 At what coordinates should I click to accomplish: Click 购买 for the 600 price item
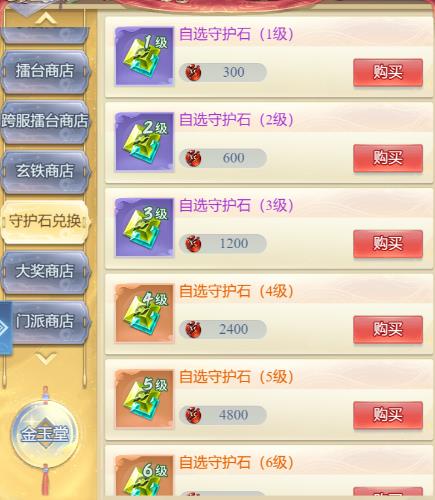pos(388,158)
